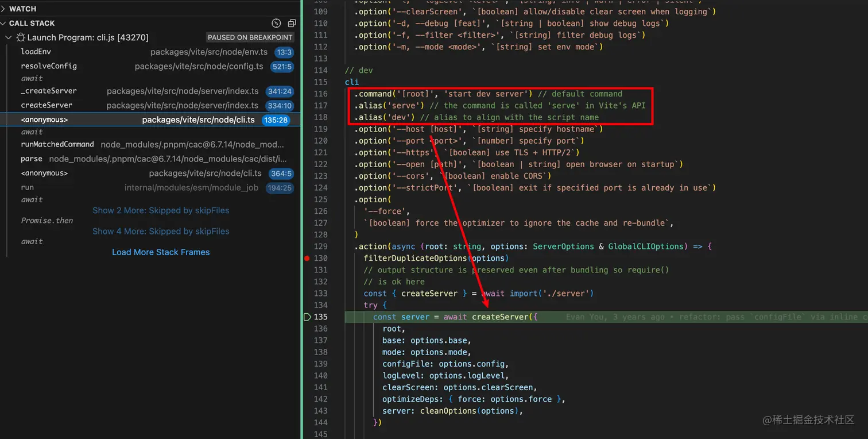Viewport: 868px width, 439px height.
Task: Click line number 129 in the gutter
Action: 320,247
